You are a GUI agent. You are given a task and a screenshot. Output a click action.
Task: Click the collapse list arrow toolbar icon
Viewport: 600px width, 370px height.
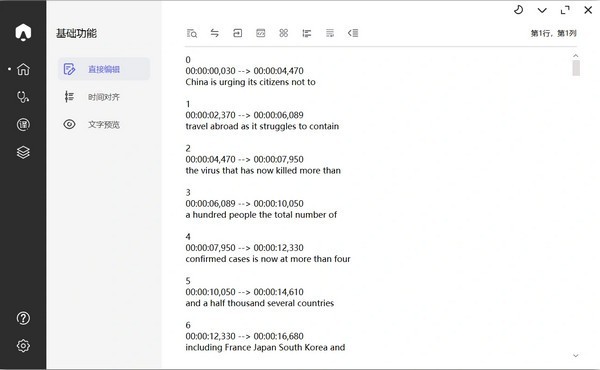(x=353, y=33)
